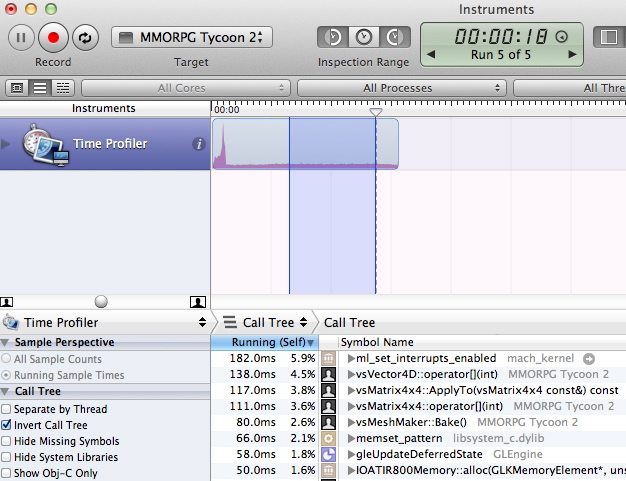Enable Show Obj-C Only checkbox

pos(6,473)
